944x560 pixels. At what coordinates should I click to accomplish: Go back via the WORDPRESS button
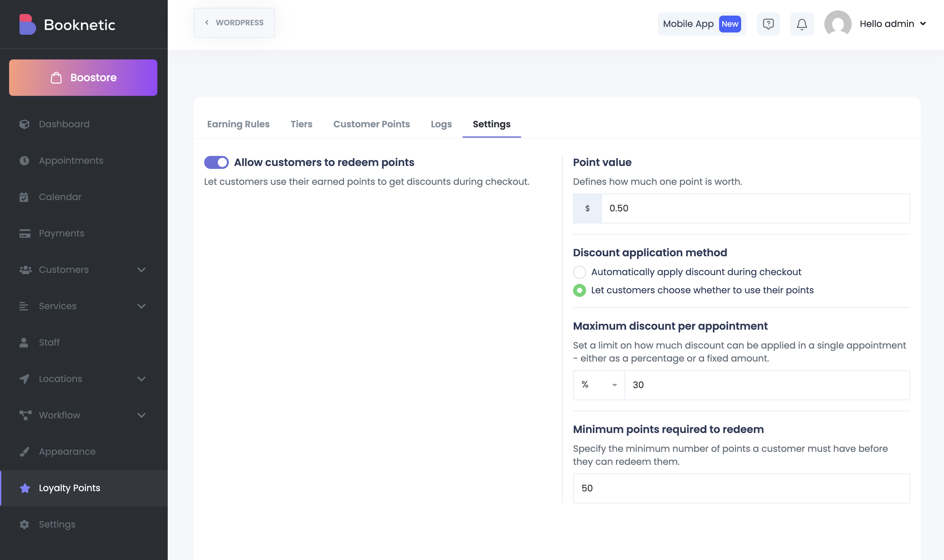click(x=234, y=23)
